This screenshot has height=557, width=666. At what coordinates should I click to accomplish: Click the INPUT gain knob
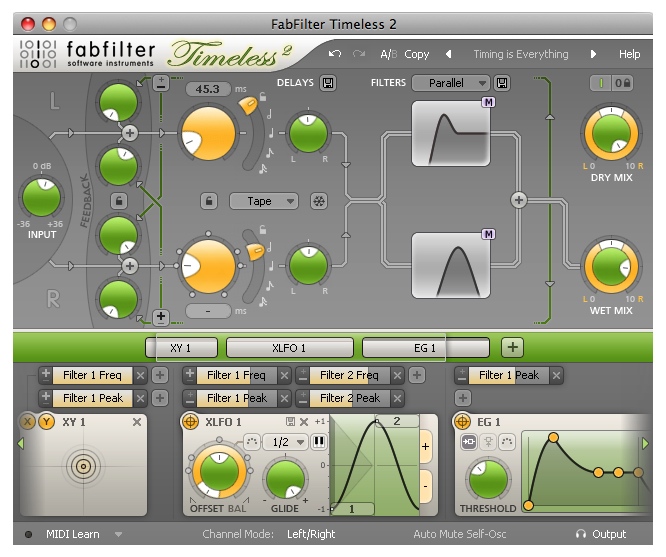coord(41,198)
